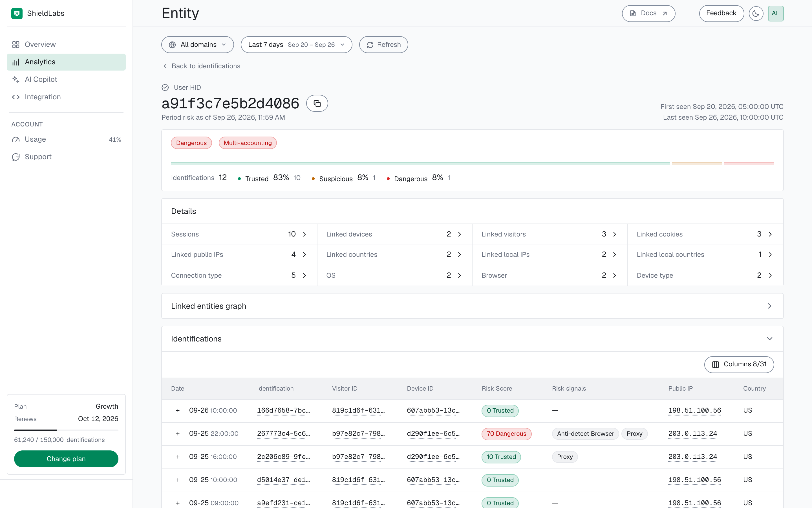
Task: Copy the User HID value
Action: [x=317, y=104]
